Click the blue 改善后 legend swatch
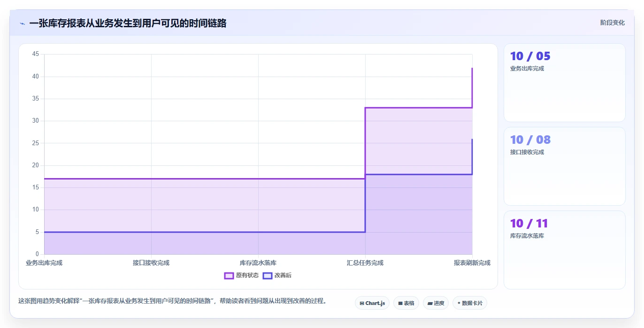Viewport: 644px width, 328px height. (268, 275)
